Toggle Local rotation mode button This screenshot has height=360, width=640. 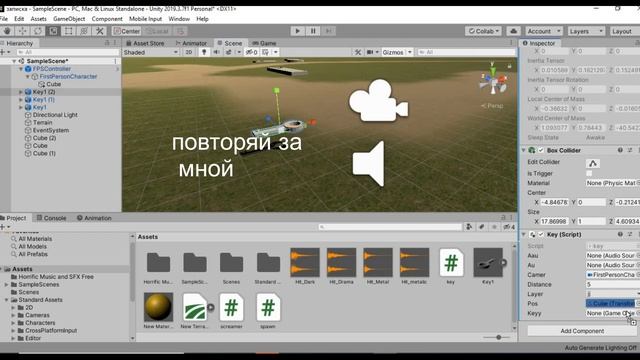(x=157, y=31)
